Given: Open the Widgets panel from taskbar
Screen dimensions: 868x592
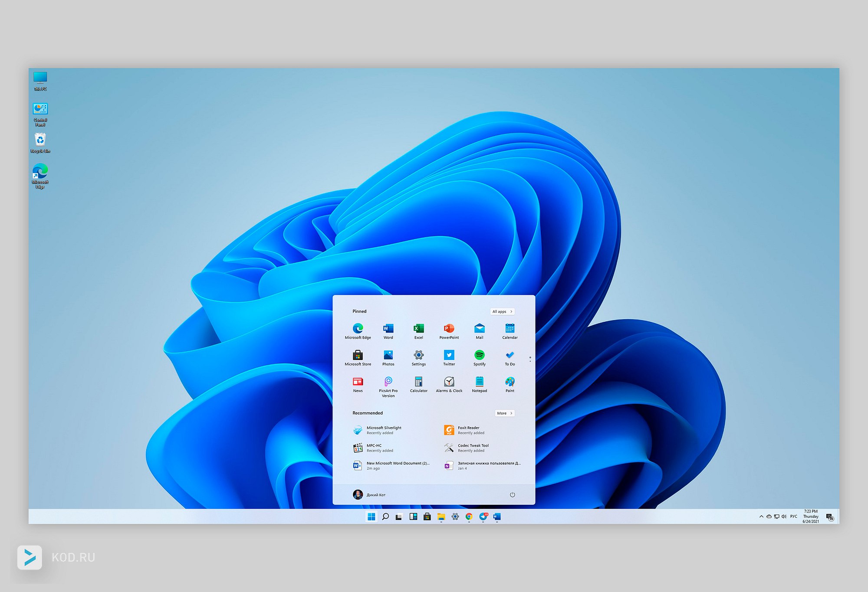Looking at the screenshot, I should [x=413, y=517].
